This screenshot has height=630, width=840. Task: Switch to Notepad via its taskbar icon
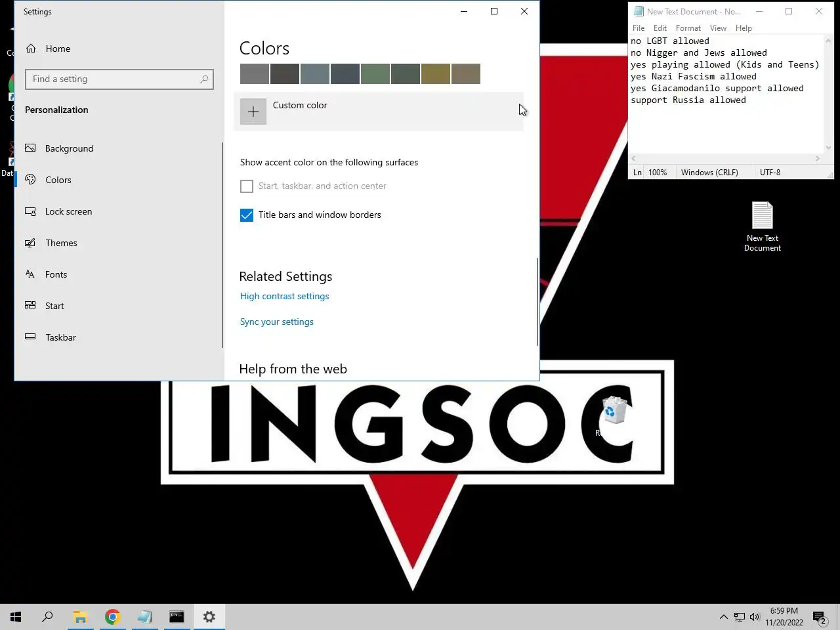tap(144, 617)
